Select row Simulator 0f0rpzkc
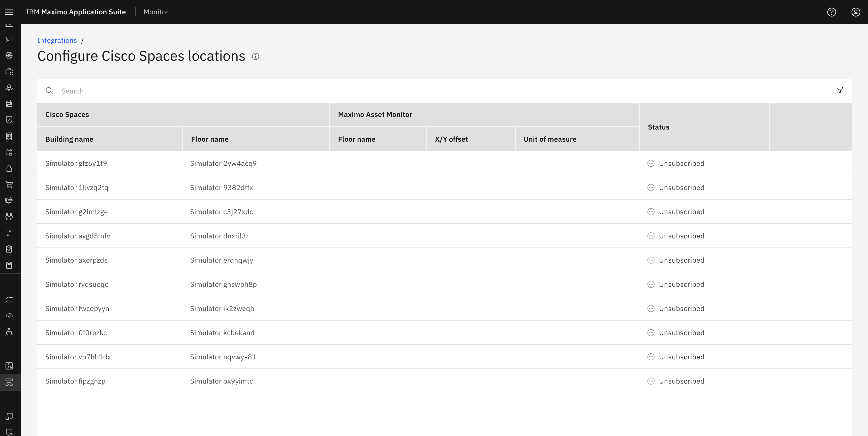 pos(444,333)
